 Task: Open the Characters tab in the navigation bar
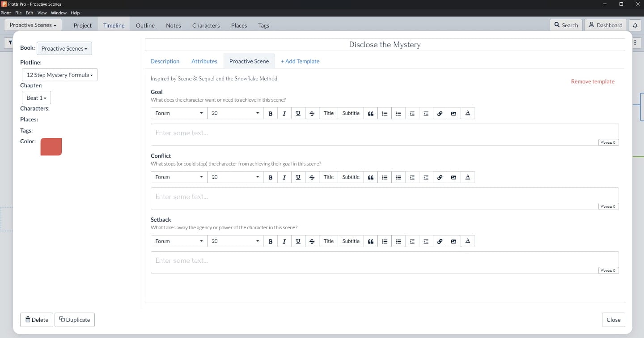(206, 26)
